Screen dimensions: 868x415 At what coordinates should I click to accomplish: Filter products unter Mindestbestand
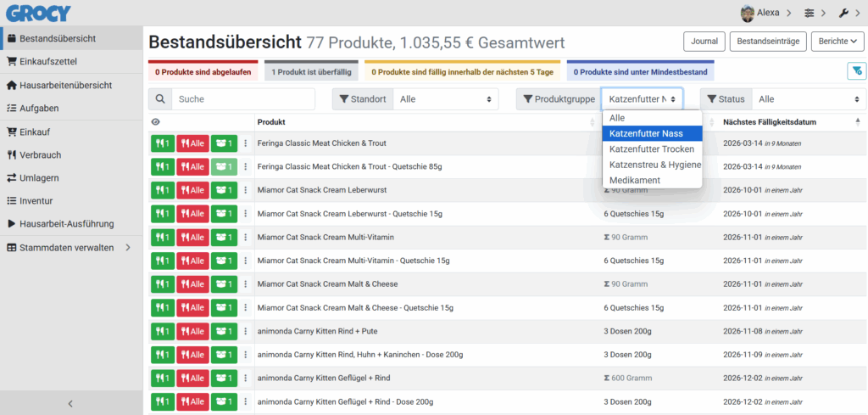click(641, 71)
